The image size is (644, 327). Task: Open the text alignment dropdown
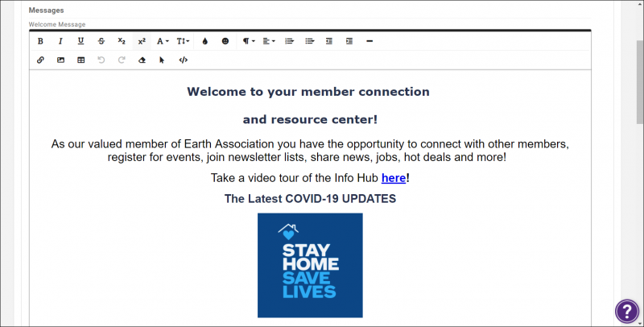[x=269, y=41]
